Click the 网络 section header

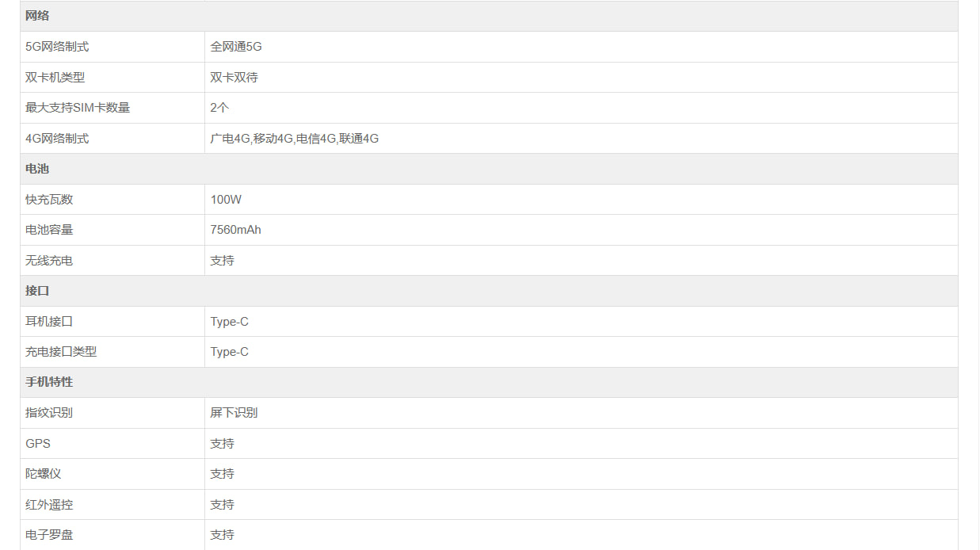[37, 16]
